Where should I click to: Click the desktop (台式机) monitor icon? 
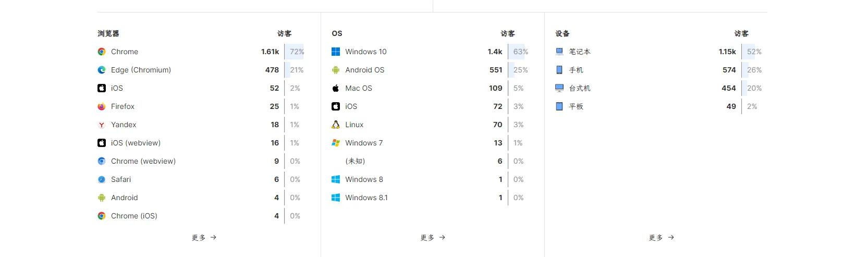point(559,88)
